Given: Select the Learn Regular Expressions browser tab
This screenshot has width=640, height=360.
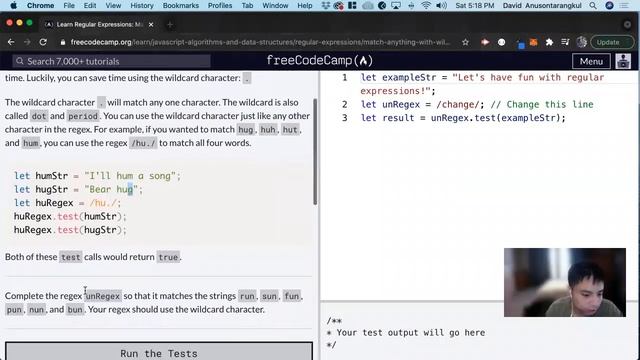Looking at the screenshot, I should pyautogui.click(x=99, y=24).
